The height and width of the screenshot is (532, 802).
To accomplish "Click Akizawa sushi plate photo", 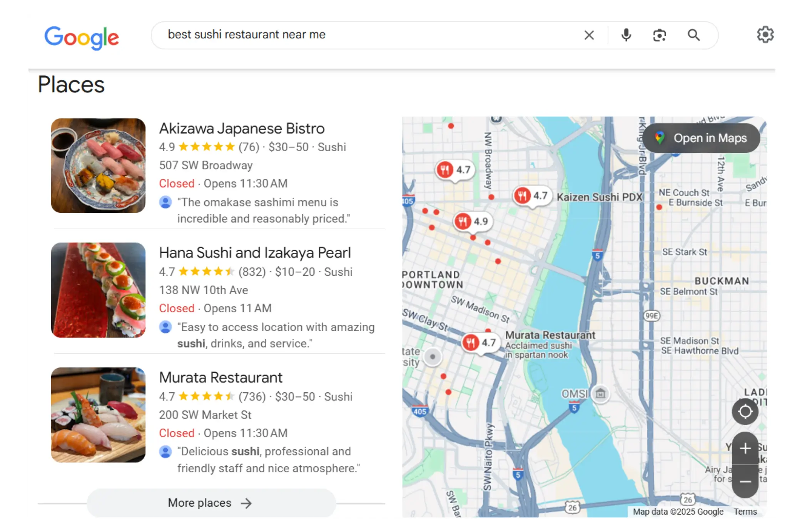I will (x=98, y=165).
